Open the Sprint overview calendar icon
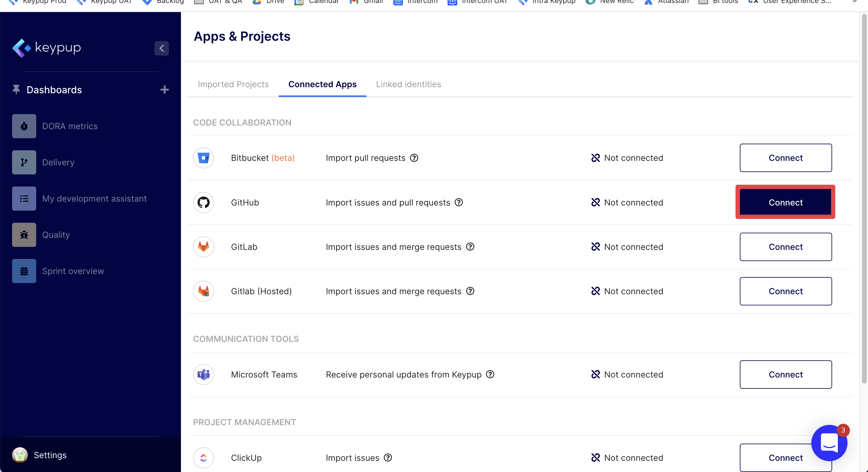The width and height of the screenshot is (868, 472). coord(24,271)
